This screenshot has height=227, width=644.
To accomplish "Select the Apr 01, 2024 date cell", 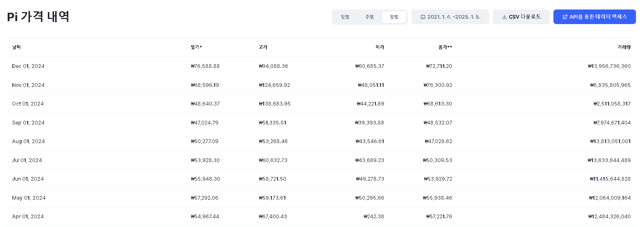I will pyautogui.click(x=28, y=216).
